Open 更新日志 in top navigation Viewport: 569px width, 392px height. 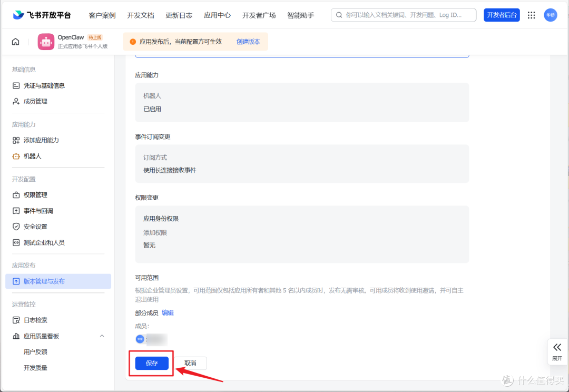[179, 15]
